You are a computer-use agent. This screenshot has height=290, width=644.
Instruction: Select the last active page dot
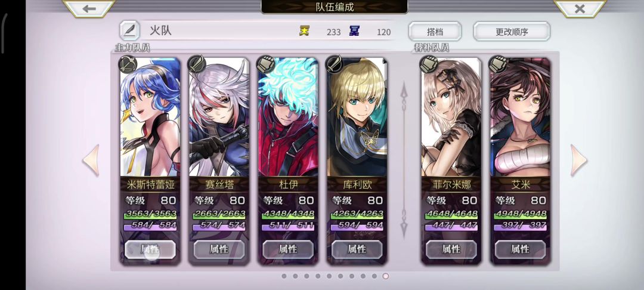point(385,276)
